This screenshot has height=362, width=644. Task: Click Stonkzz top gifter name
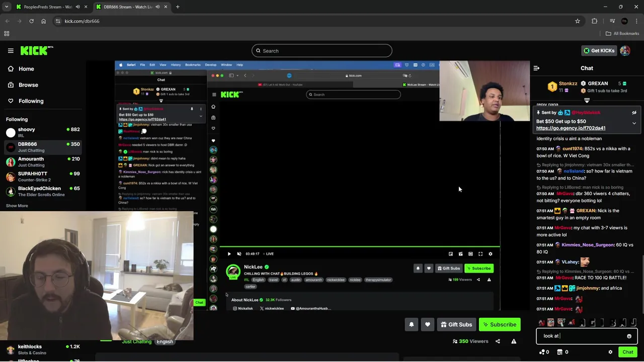click(x=568, y=83)
